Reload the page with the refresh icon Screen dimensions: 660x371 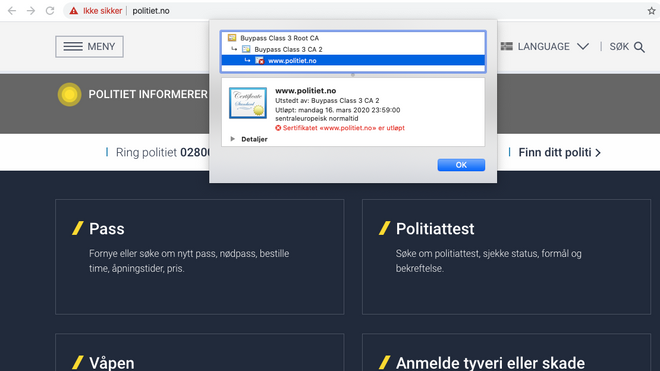[x=50, y=11]
